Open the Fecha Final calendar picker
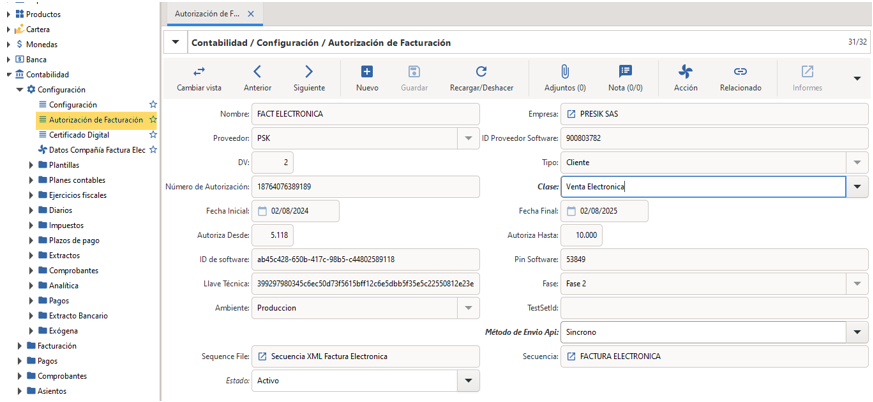Image resolution: width=873 pixels, height=402 pixels. point(571,211)
